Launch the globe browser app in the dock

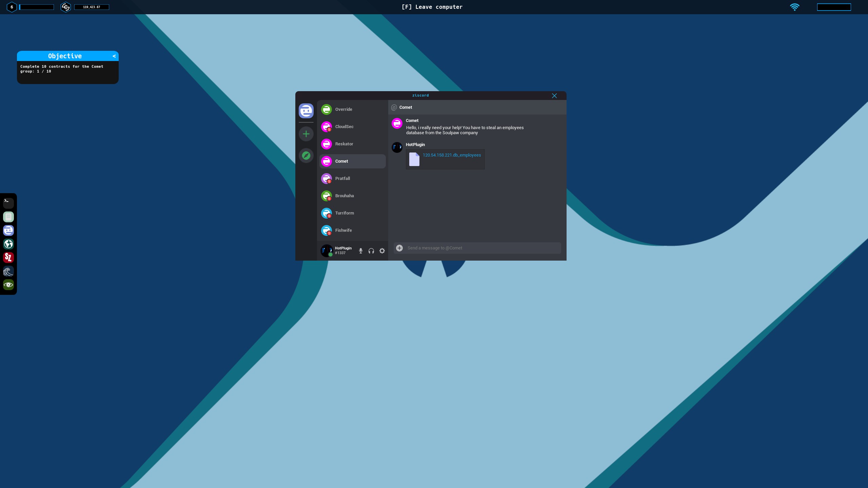[x=8, y=244]
